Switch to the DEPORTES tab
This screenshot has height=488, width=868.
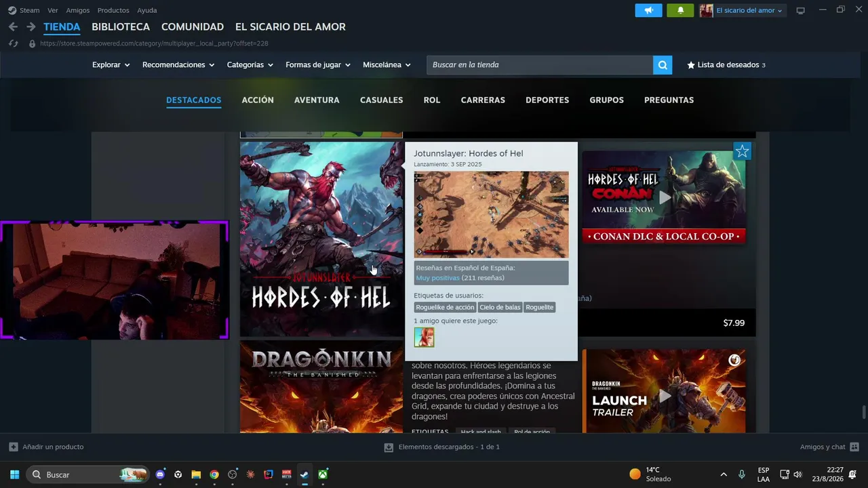coord(547,100)
